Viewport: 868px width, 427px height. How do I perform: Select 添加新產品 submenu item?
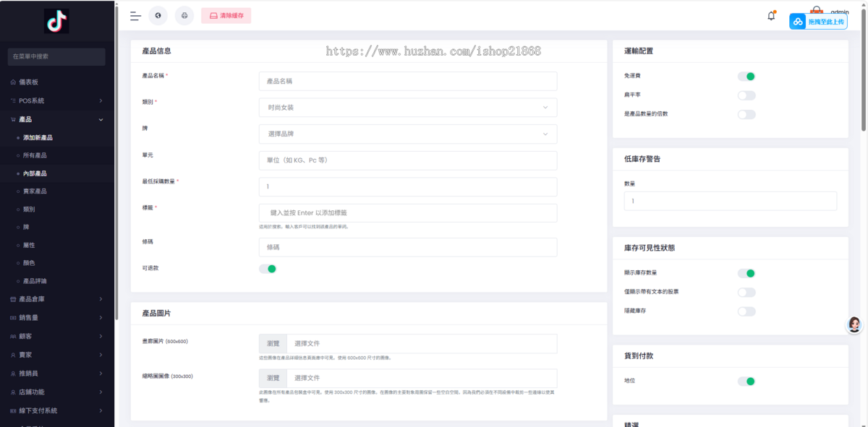click(x=38, y=137)
